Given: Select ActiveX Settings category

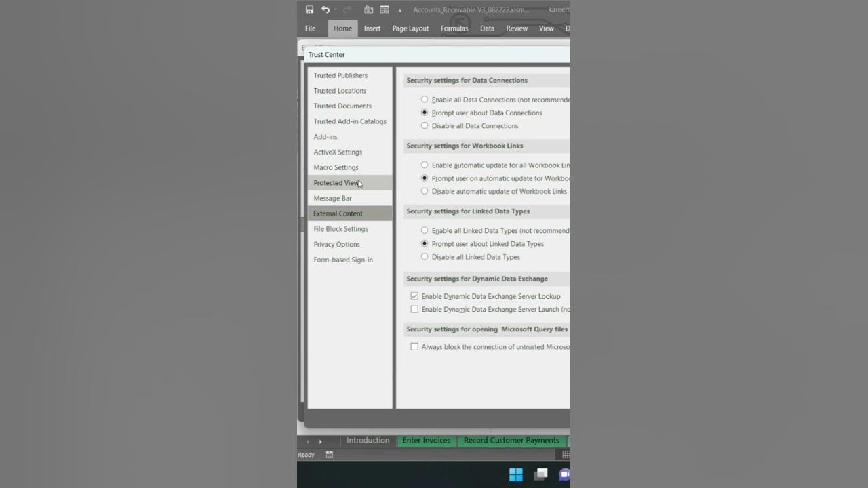Looking at the screenshot, I should (x=350, y=152).
